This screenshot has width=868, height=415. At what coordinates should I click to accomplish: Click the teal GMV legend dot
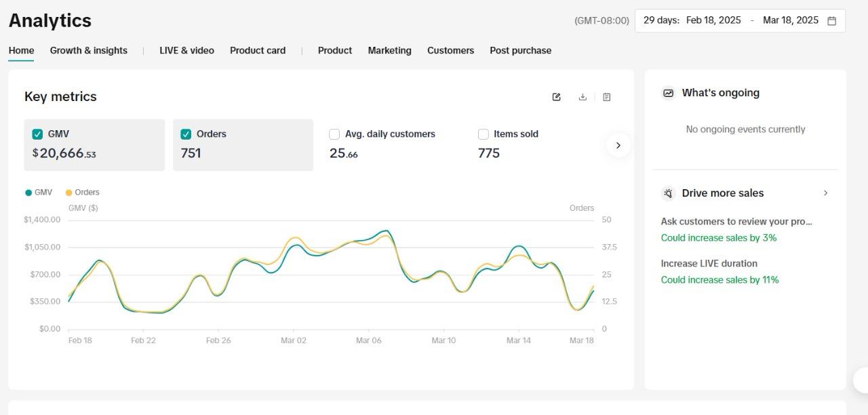click(x=28, y=193)
